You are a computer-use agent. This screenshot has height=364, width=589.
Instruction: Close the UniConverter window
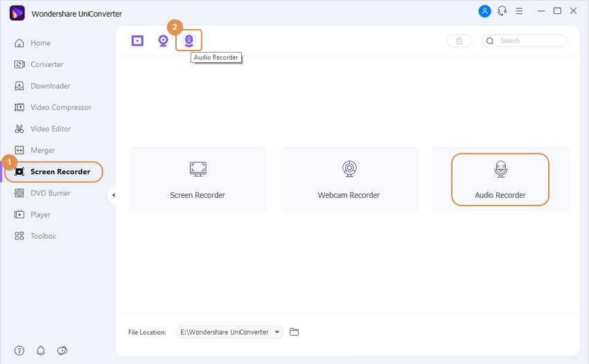point(573,11)
